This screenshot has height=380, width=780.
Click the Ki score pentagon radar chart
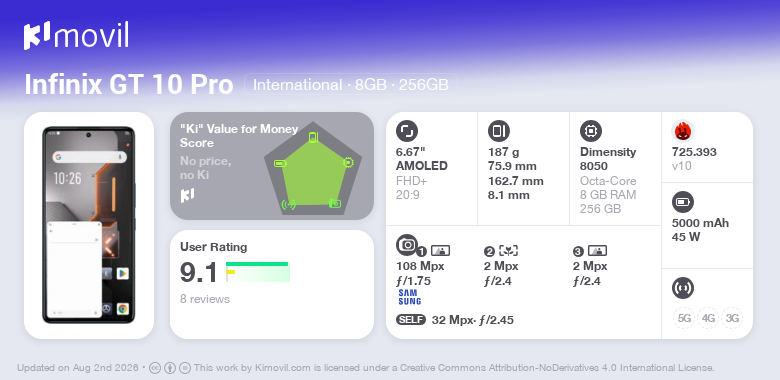pos(313,168)
